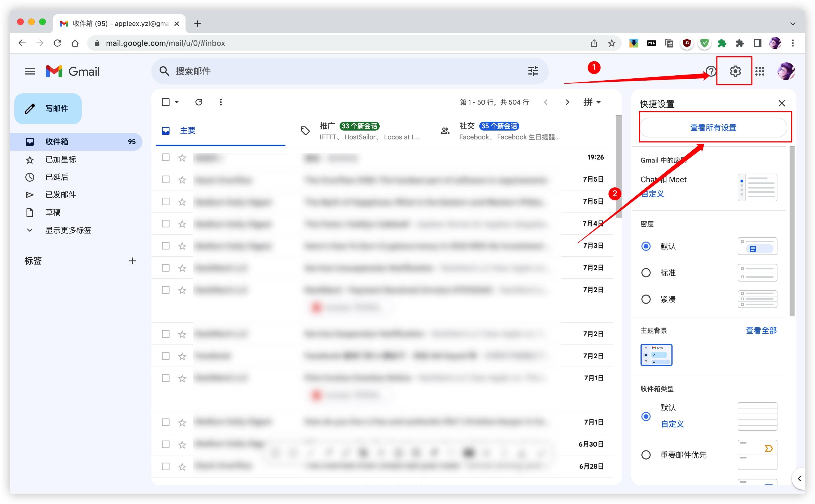The image size is (815, 504).
Task: Click View all themes link
Action: coord(761,330)
